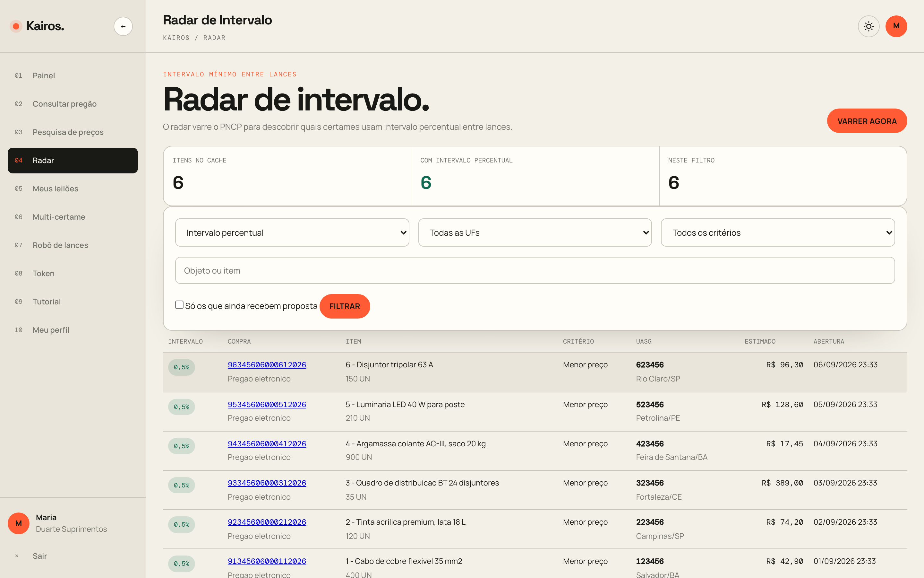Open Robô de lances
Screen dimensions: 924x578
pyautogui.click(x=73, y=245)
